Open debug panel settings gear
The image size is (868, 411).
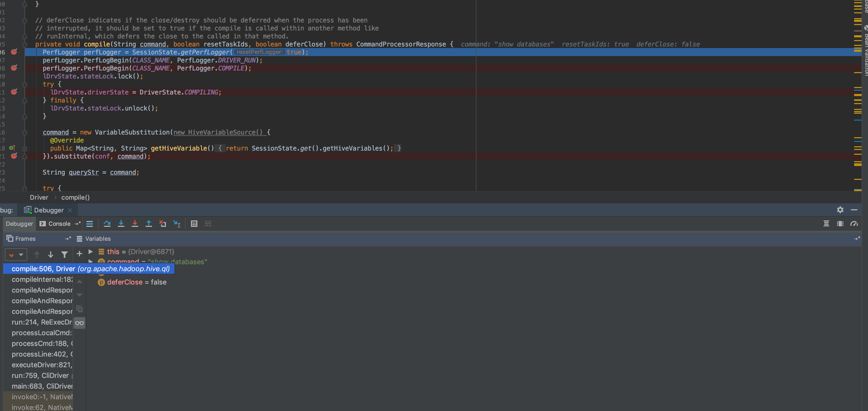tap(840, 210)
